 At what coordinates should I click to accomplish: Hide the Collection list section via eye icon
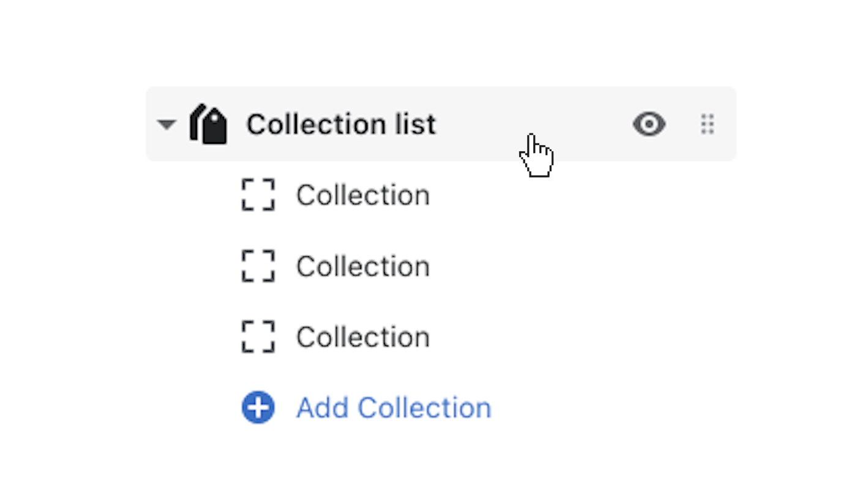(649, 124)
